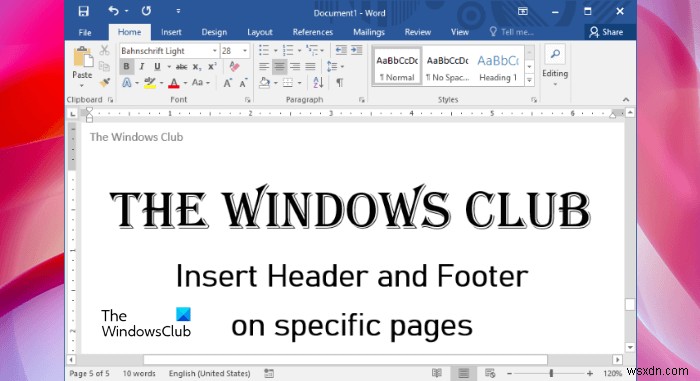Click the Save icon in title bar
Image resolution: width=700 pixels, height=381 pixels.
[x=83, y=11]
